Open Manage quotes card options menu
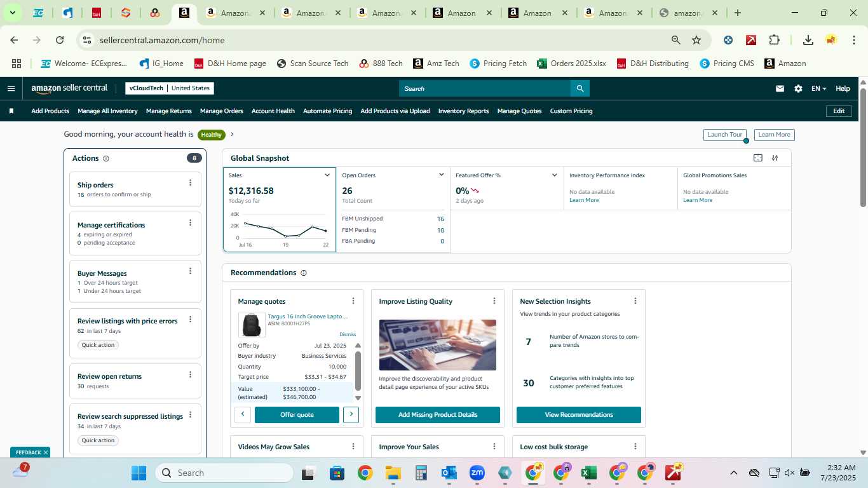Viewport: 868px width, 488px height. [353, 301]
